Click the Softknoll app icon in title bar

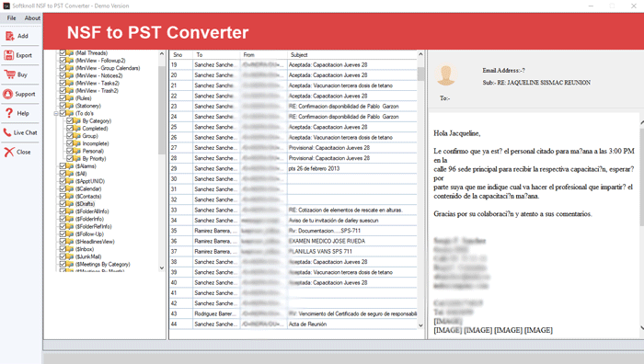[x=6, y=6]
